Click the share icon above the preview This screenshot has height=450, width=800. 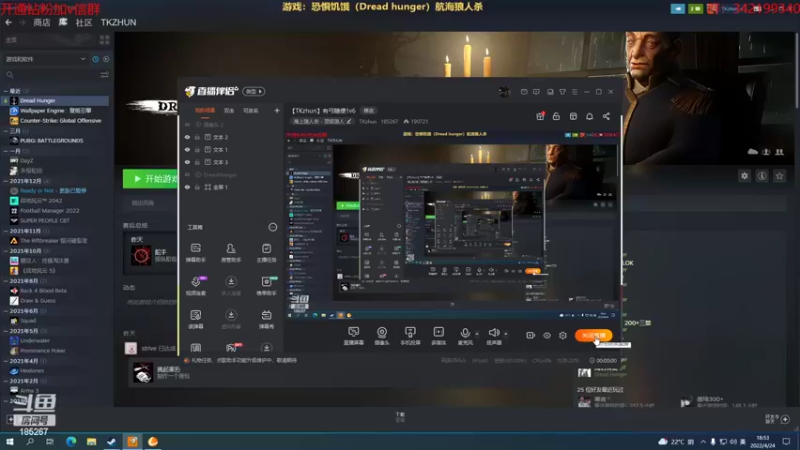click(606, 116)
